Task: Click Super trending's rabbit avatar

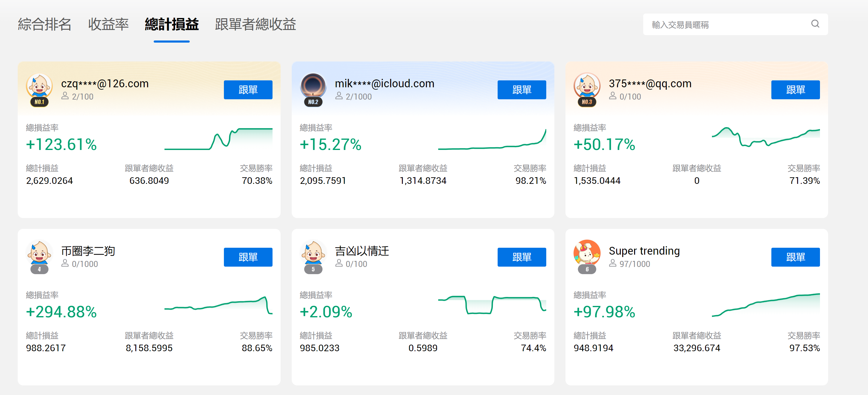Action: [587, 253]
